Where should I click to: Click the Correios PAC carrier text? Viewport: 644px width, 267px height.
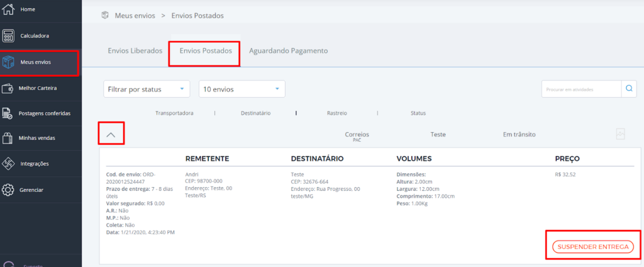coord(357,137)
